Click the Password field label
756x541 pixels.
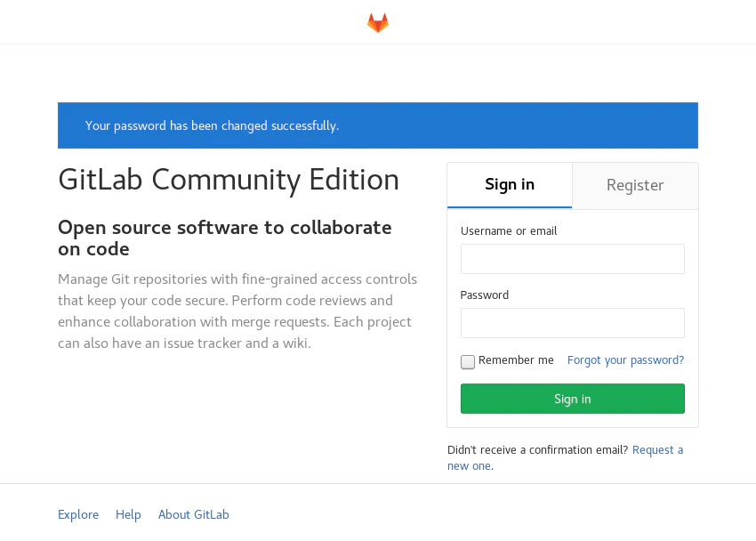click(x=485, y=295)
